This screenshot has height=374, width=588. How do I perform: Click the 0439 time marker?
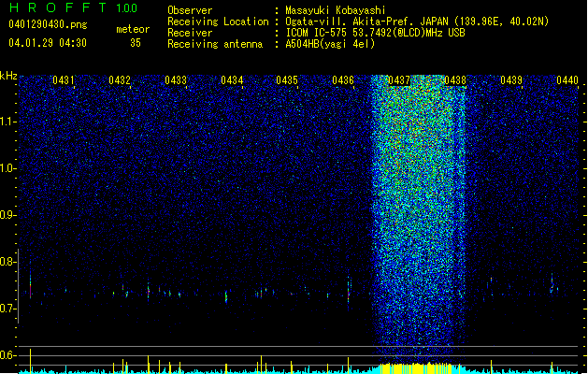[x=511, y=80]
